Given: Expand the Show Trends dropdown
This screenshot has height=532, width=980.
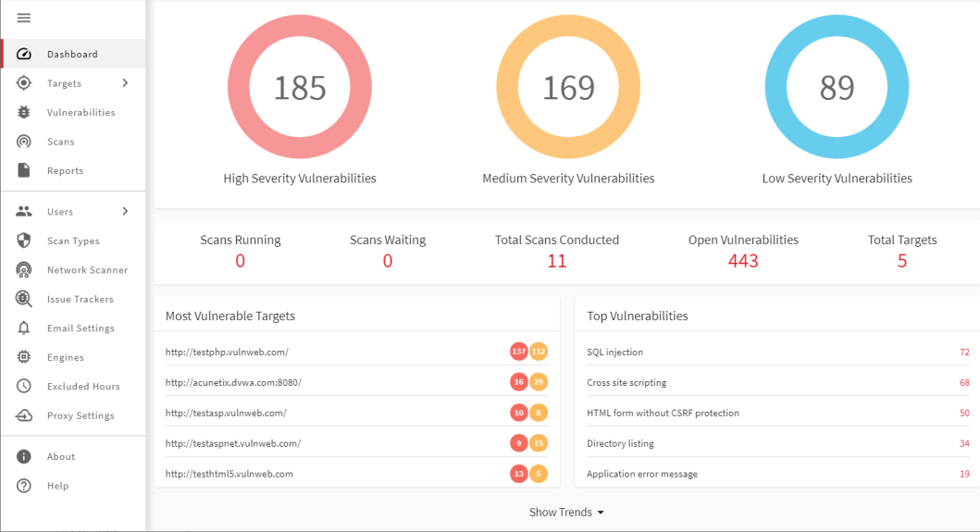Looking at the screenshot, I should coord(566,513).
